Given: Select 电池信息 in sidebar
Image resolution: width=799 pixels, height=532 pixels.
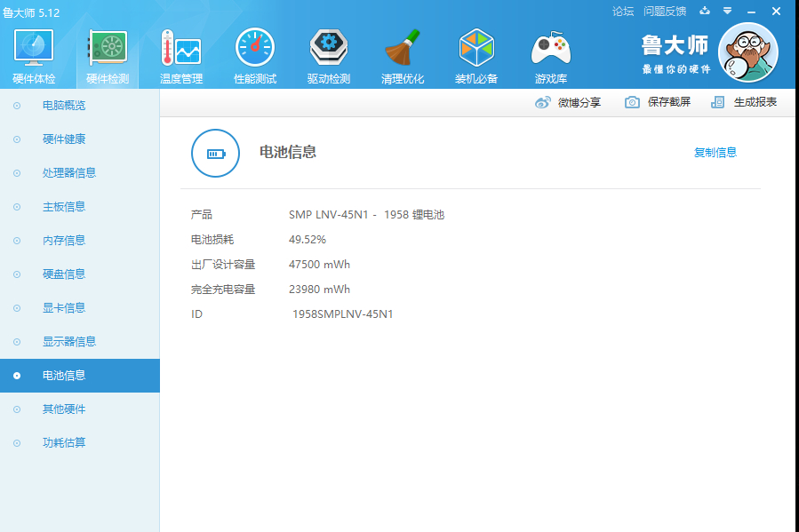Looking at the screenshot, I should (79, 375).
